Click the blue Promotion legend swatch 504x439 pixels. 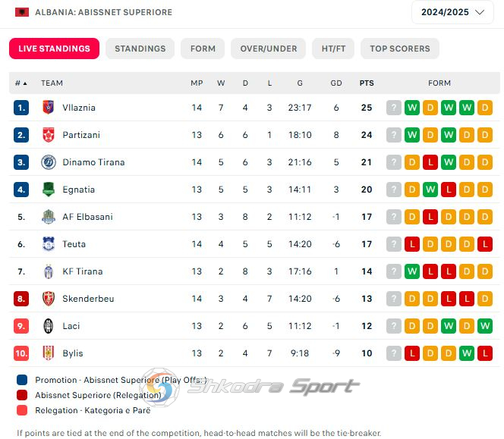point(22,380)
